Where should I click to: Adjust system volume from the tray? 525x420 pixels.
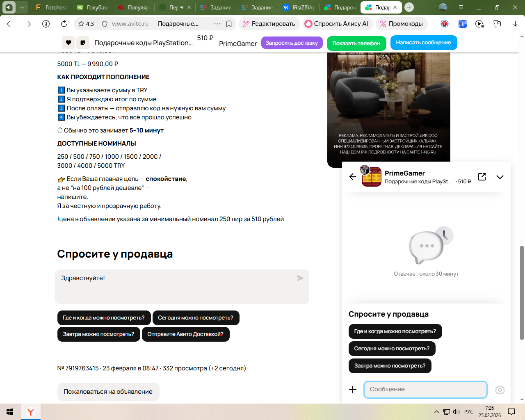[x=457, y=412]
